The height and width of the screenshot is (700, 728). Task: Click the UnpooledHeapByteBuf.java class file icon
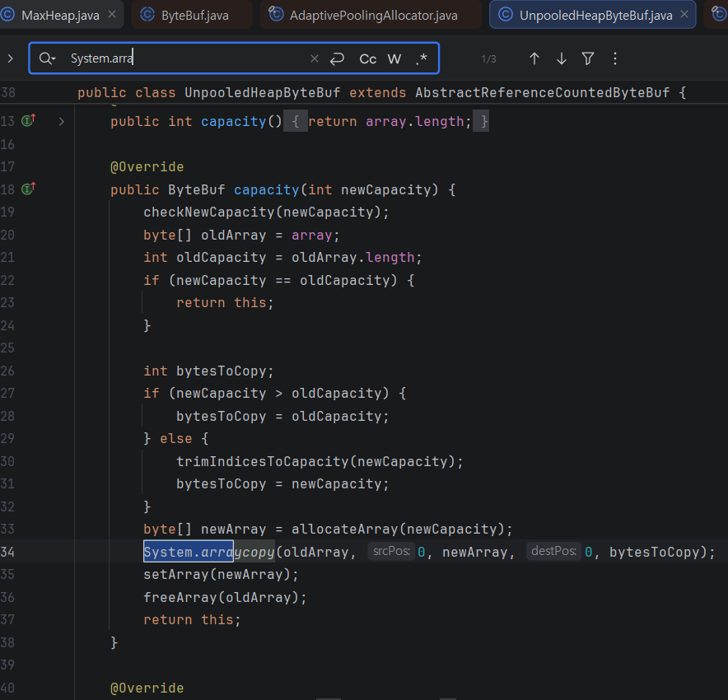click(506, 15)
